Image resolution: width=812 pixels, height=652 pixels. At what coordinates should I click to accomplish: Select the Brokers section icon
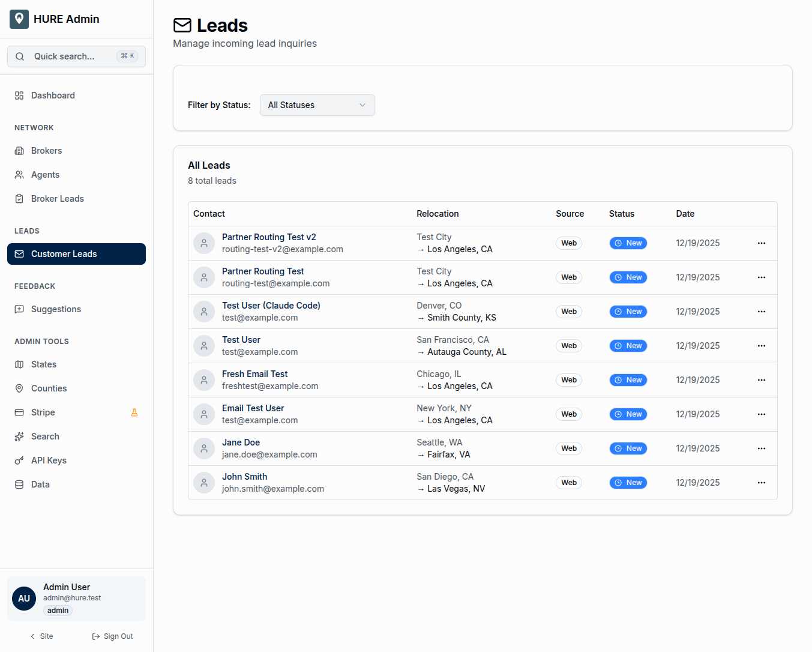[19, 151]
